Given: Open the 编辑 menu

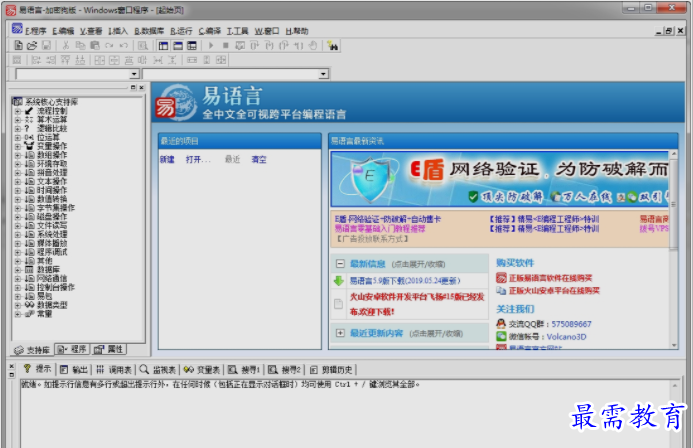Looking at the screenshot, I should 63,31.
